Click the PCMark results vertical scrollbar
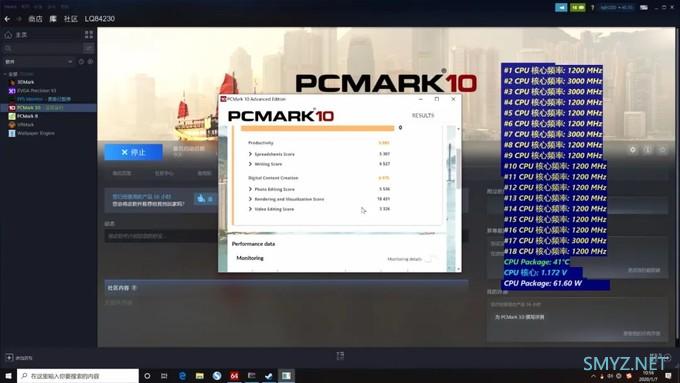 [458, 169]
